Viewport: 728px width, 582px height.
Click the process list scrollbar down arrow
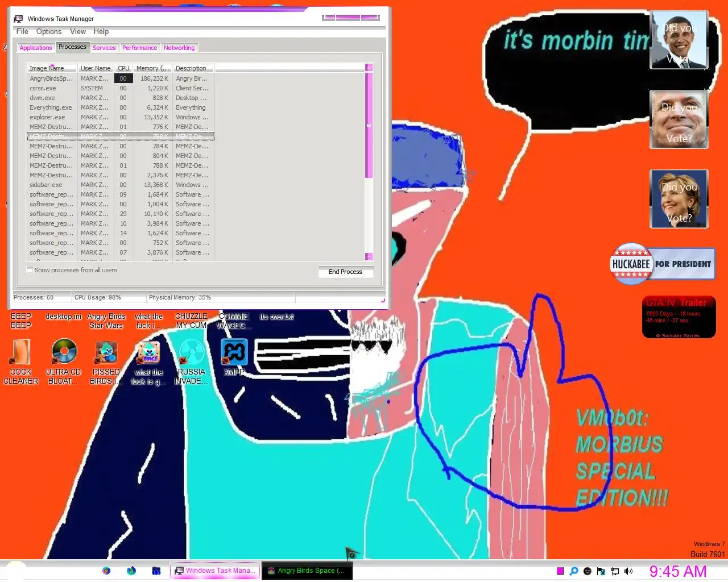369,256
